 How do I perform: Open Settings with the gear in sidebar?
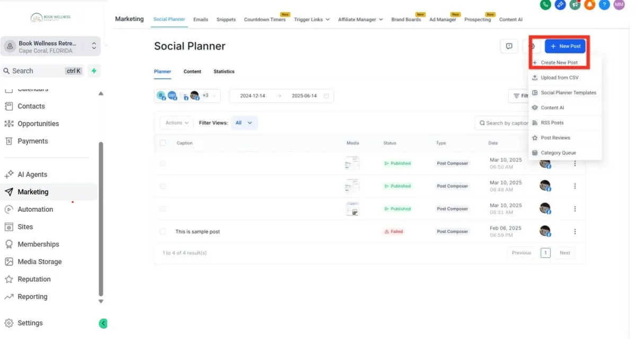coord(30,323)
